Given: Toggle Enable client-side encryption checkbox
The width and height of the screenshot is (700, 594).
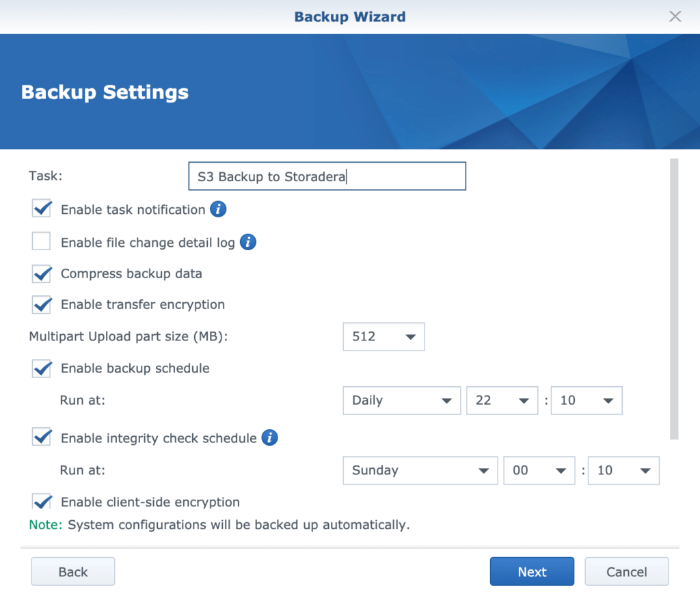Looking at the screenshot, I should click(x=42, y=502).
